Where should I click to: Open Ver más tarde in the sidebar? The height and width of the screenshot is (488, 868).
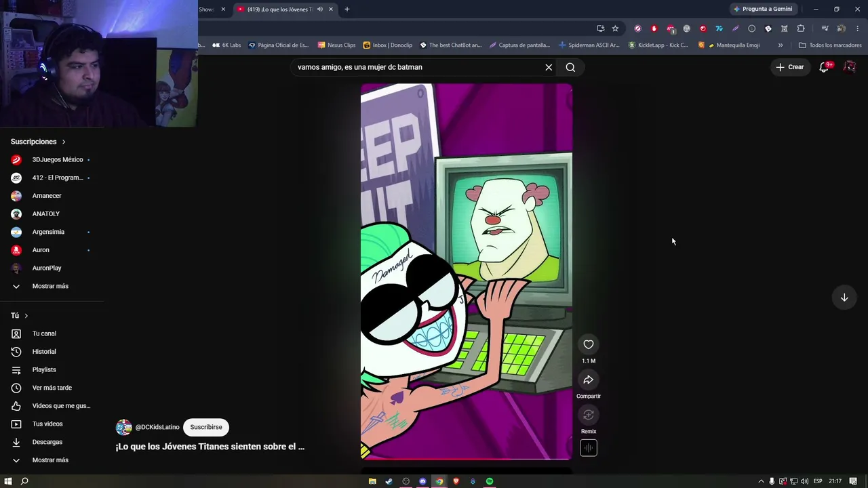[52, 388]
